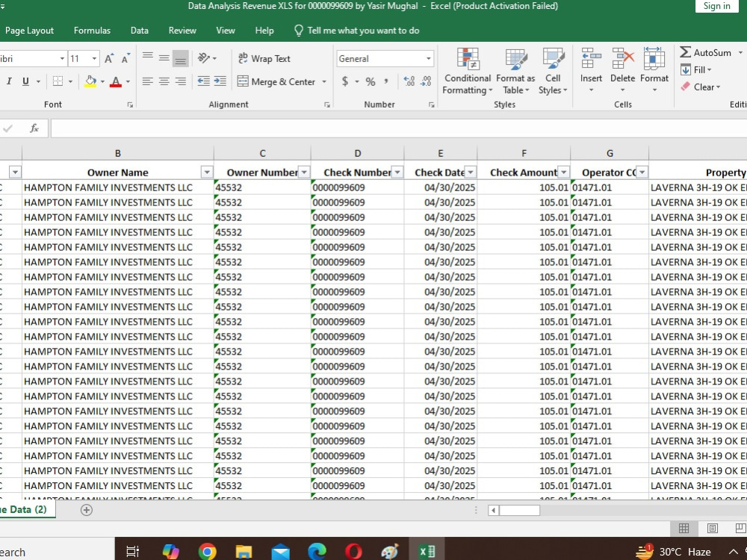Click the Increase Font Size icon
This screenshot has height=560, width=747.
(108, 58)
